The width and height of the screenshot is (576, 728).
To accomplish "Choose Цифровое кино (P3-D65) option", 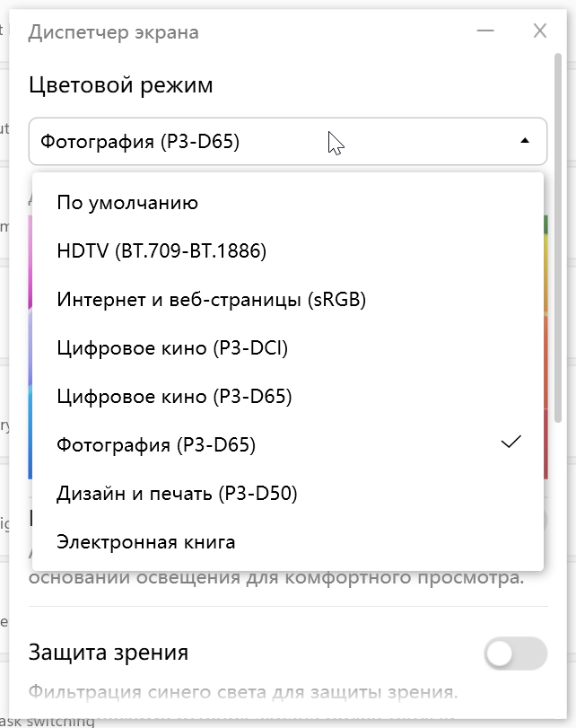I will click(174, 396).
